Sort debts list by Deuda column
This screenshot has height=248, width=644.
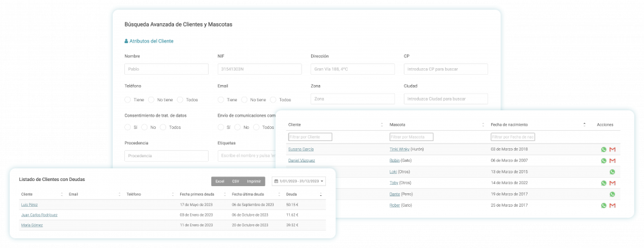tap(321, 194)
